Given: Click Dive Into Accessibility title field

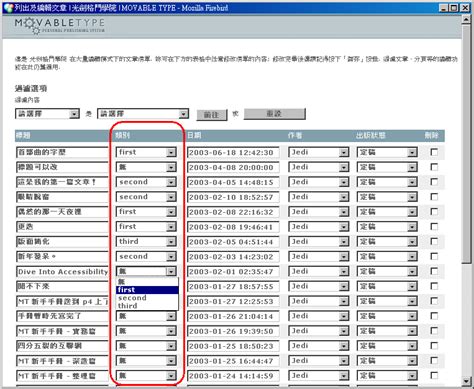Looking at the screenshot, I should click(62, 271).
